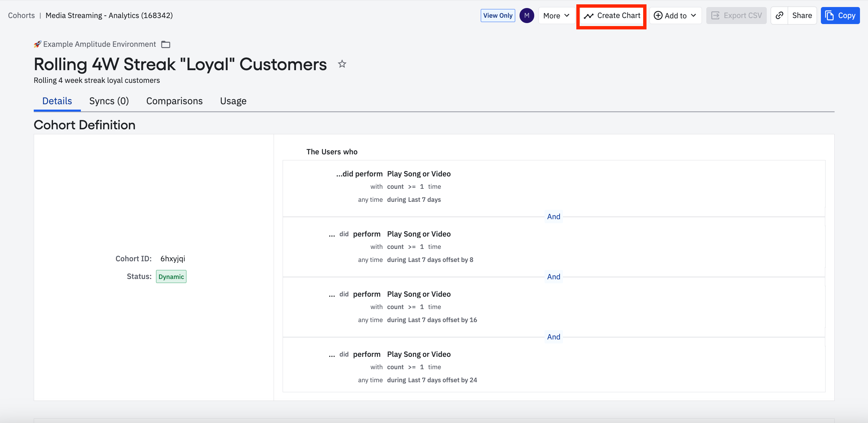
Task: Click the Create Chart button
Action: coord(612,15)
